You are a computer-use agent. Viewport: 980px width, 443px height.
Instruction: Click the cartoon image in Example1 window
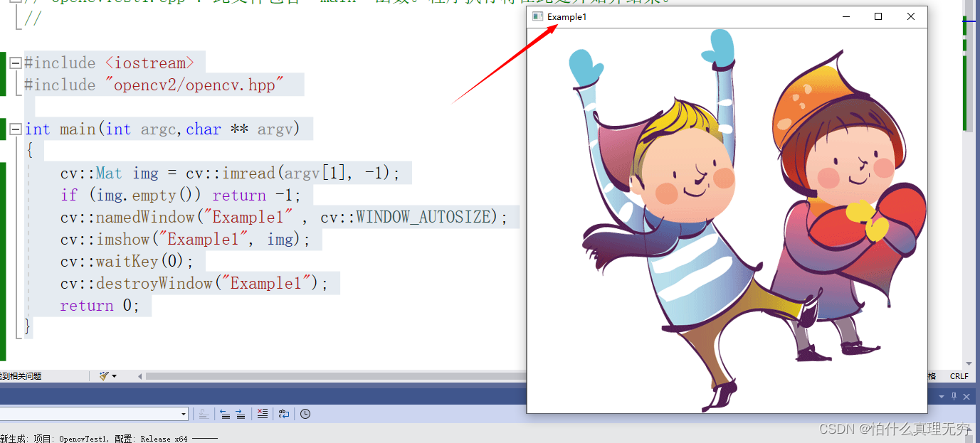pyautogui.click(x=727, y=220)
